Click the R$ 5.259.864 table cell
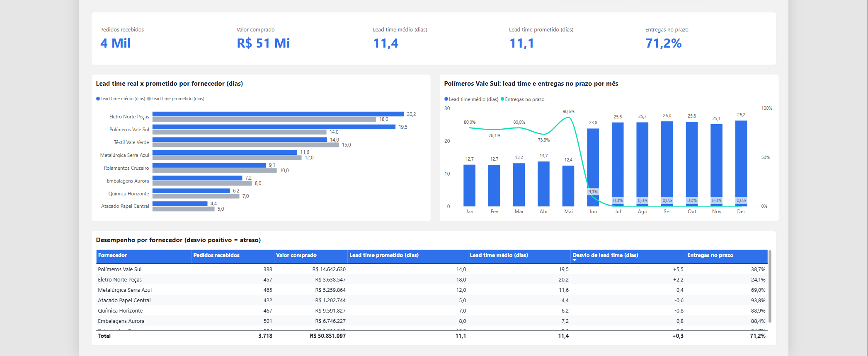The image size is (868, 356). pos(330,290)
